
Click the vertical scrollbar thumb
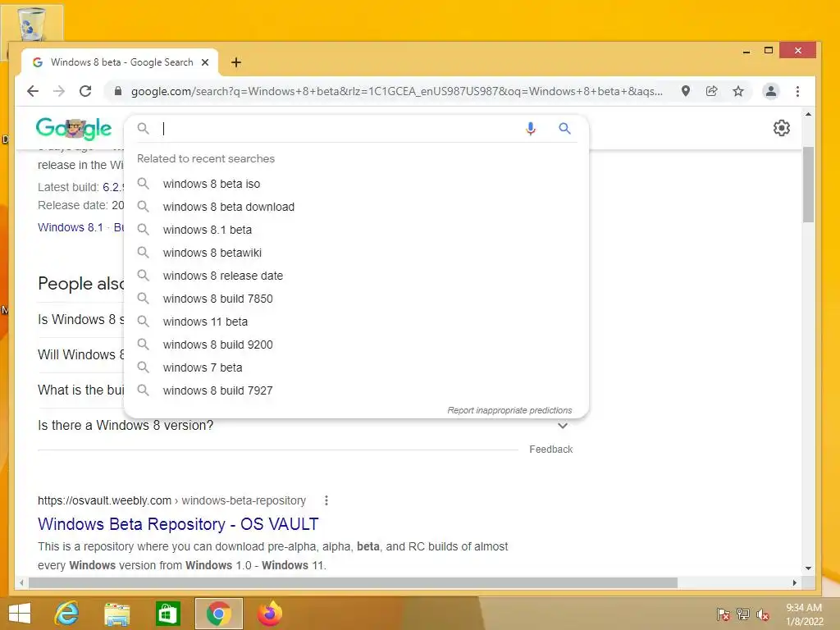pyautogui.click(x=808, y=184)
